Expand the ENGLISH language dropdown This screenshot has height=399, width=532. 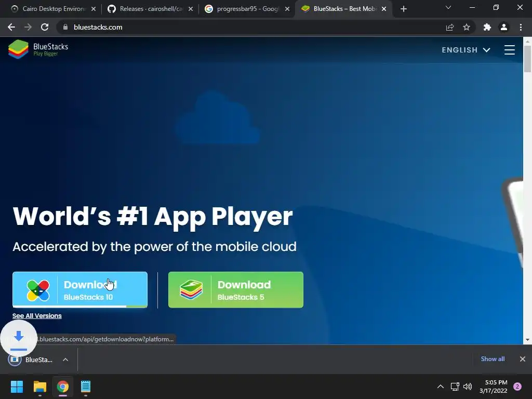tap(466, 50)
